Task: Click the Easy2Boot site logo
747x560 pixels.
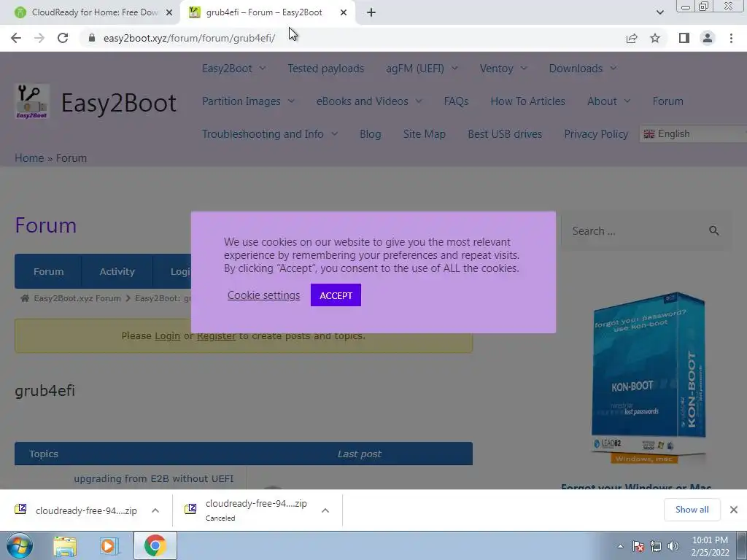Action: pyautogui.click(x=32, y=101)
